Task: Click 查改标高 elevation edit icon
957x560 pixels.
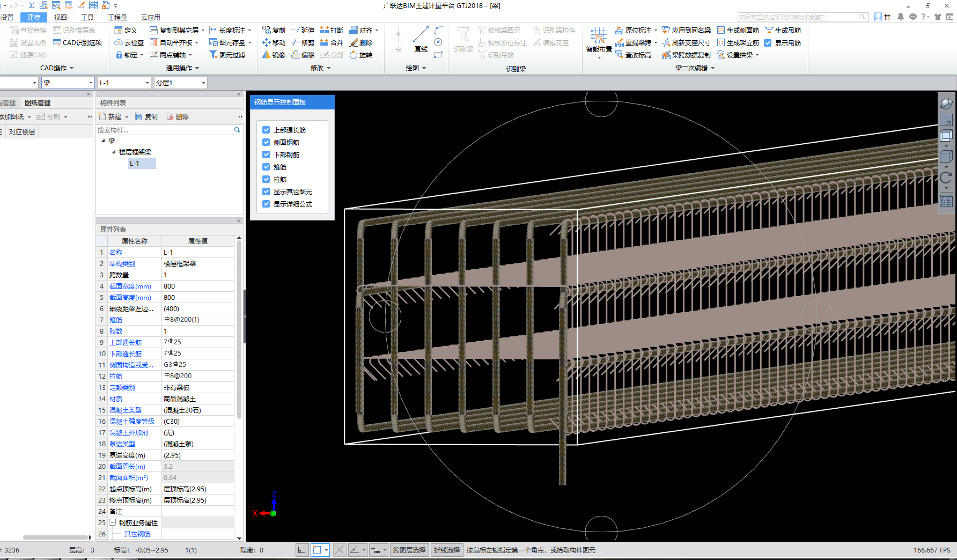Action: coord(619,55)
